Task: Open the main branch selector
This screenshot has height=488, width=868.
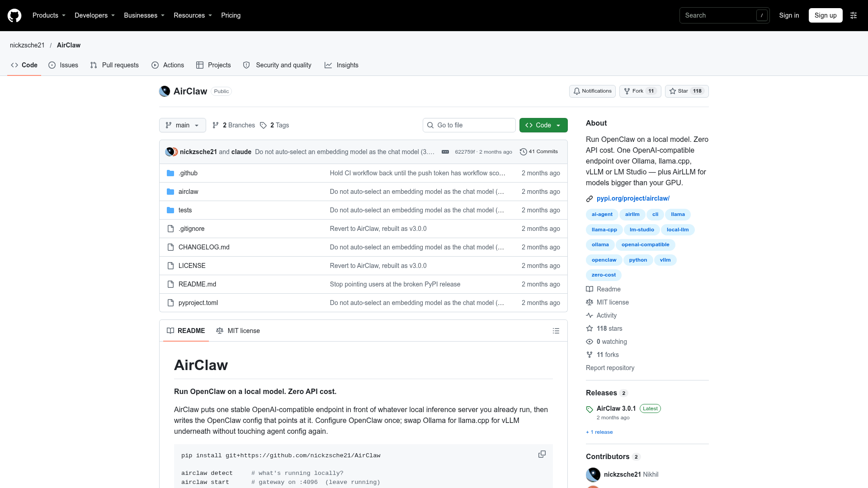Action: point(183,125)
